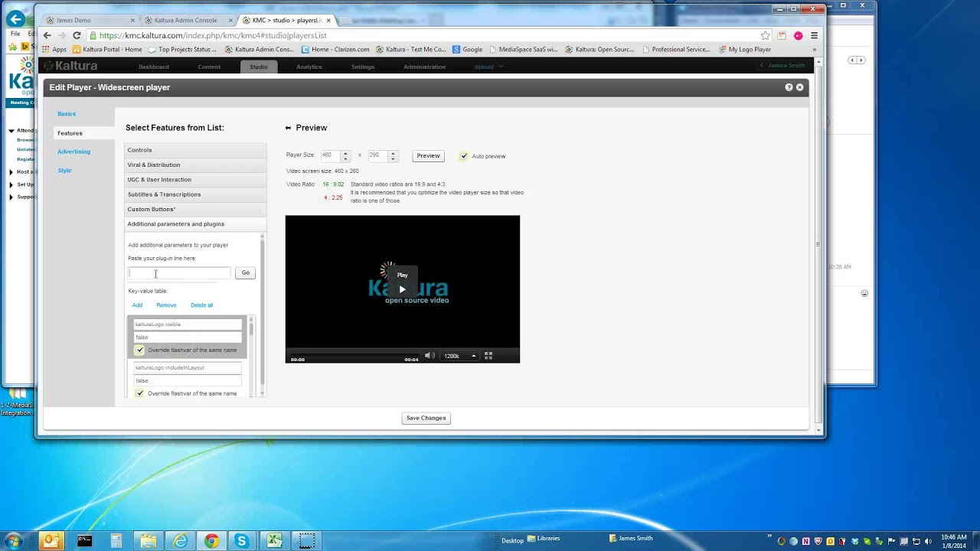Screen dimensions: 980x551
Task: Expand the Controls feature section
Action: coord(195,150)
